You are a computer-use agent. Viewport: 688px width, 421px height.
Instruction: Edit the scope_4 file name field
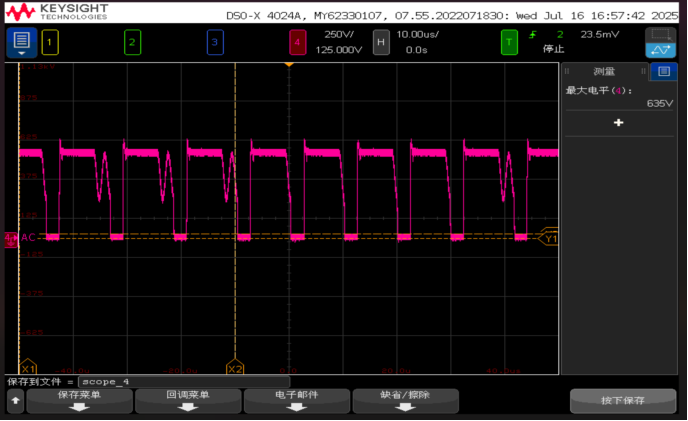(x=184, y=381)
